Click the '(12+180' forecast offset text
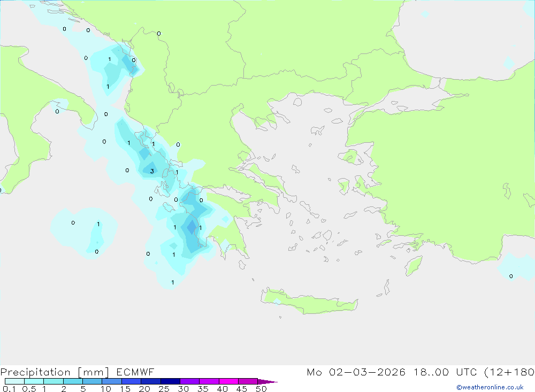This screenshot has width=535, height=392. (509, 372)
